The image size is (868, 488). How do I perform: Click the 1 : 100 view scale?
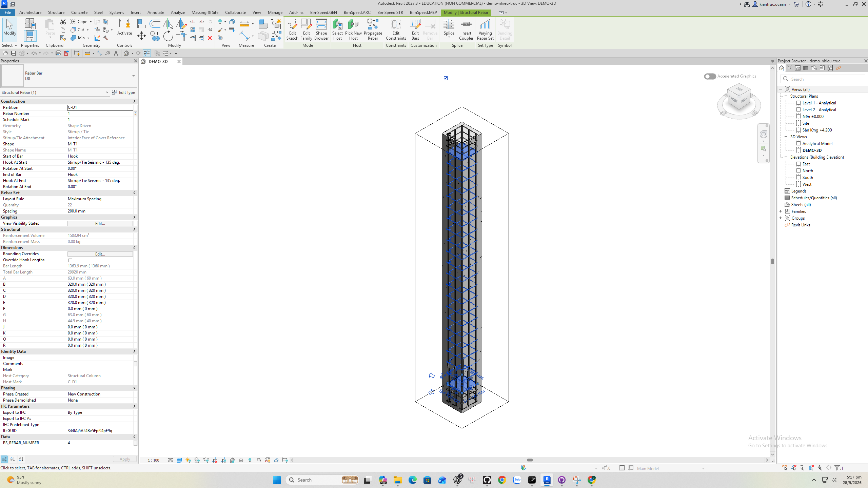154,460
